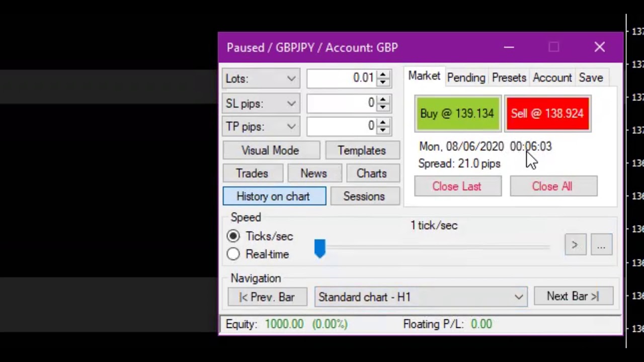Click the Close All button

553,186
